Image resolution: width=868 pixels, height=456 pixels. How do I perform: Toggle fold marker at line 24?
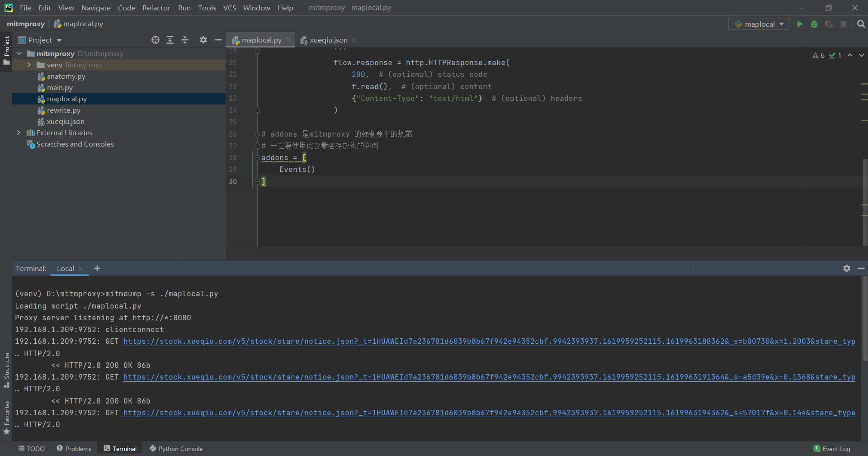pos(257,110)
